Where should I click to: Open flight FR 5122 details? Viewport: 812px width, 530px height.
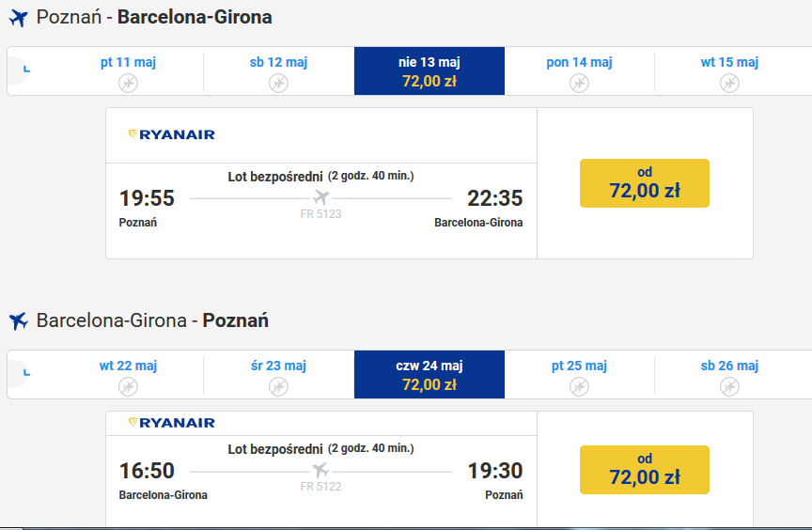click(320, 487)
